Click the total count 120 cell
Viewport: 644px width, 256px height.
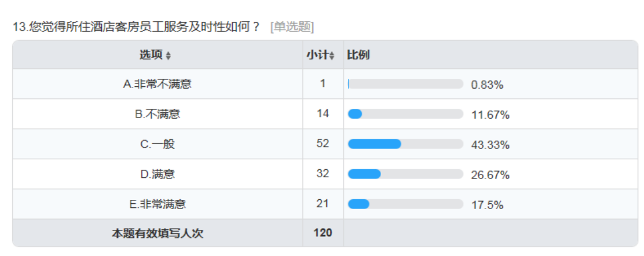click(323, 233)
